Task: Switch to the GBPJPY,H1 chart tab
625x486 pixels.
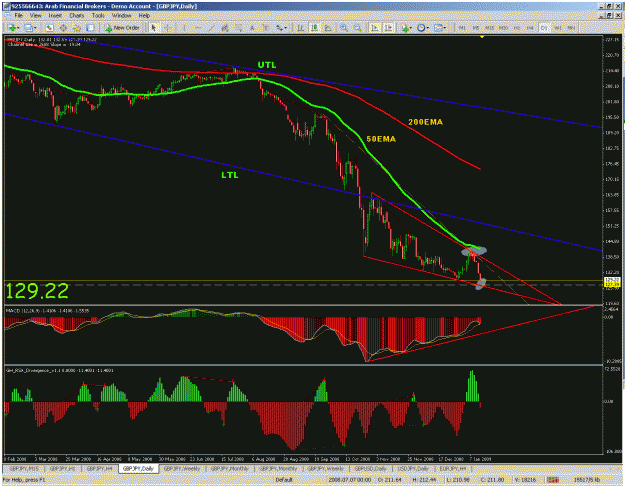Action: point(63,468)
